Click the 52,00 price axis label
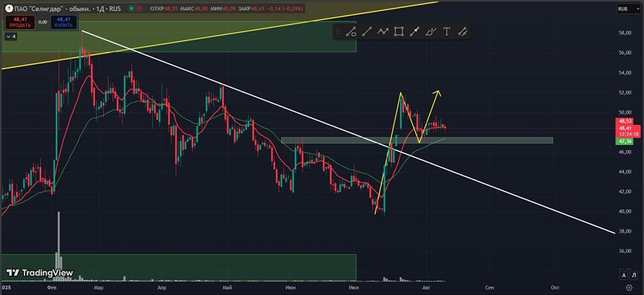 coord(625,93)
